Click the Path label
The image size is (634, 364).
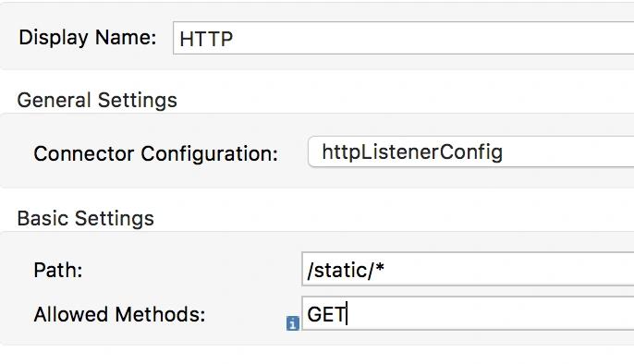pos(58,270)
